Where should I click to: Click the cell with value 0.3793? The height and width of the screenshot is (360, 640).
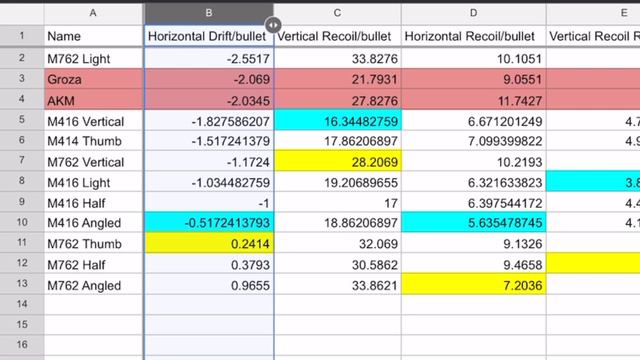(209, 264)
